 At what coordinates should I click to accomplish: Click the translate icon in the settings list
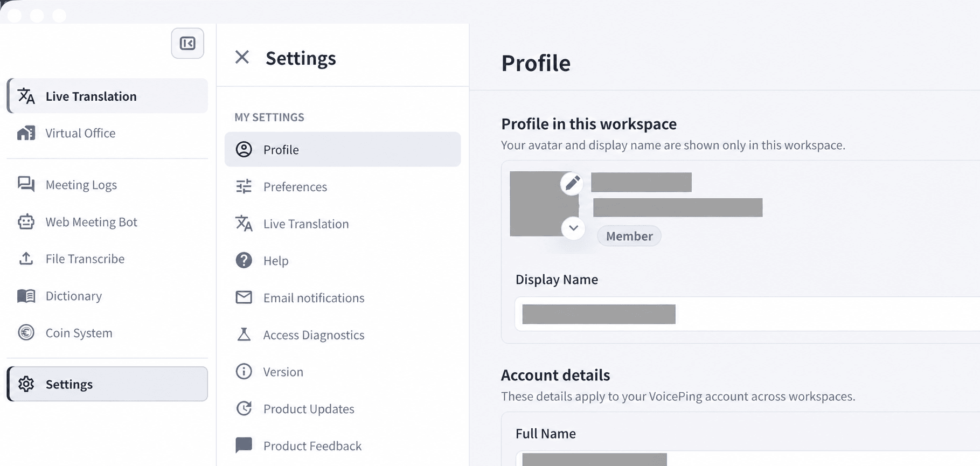tap(244, 223)
